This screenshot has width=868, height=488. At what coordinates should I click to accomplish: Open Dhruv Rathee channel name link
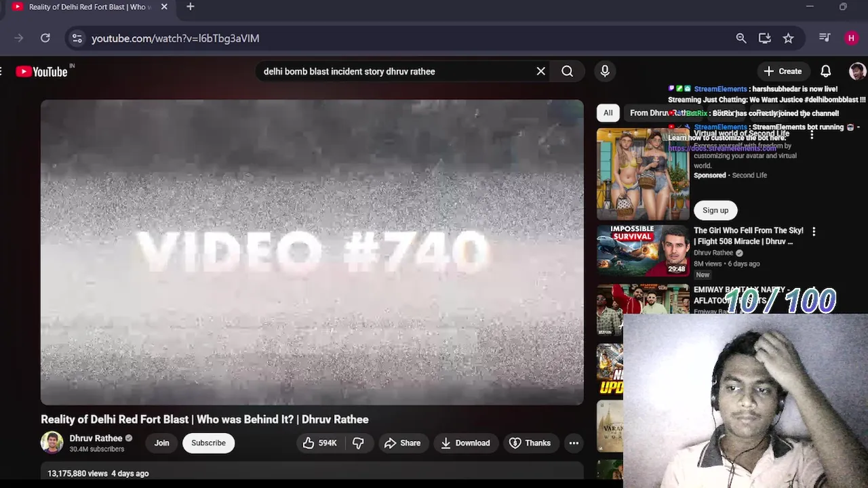pyautogui.click(x=96, y=438)
